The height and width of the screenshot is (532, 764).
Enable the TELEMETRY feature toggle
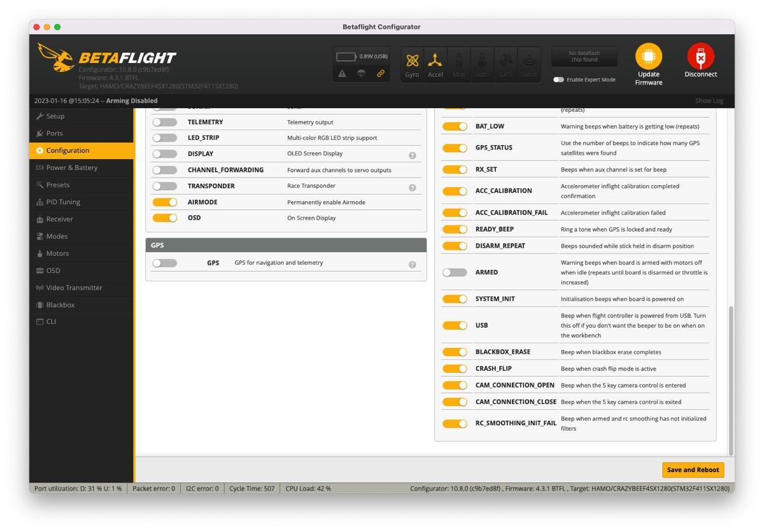[x=165, y=122]
